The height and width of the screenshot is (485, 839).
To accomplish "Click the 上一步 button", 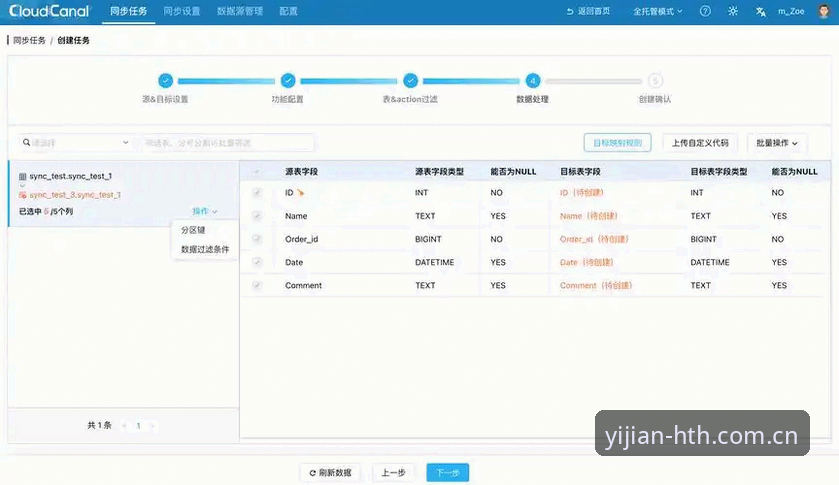I will click(x=393, y=473).
